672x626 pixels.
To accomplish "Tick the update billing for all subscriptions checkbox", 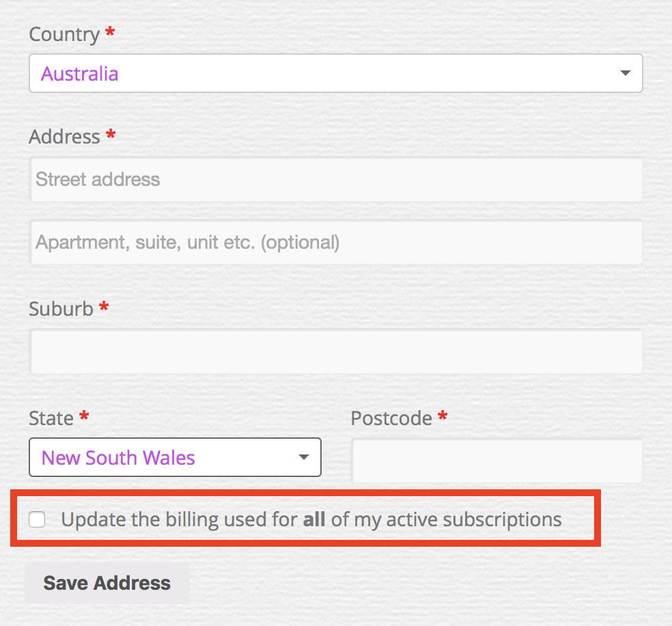I will [x=37, y=519].
